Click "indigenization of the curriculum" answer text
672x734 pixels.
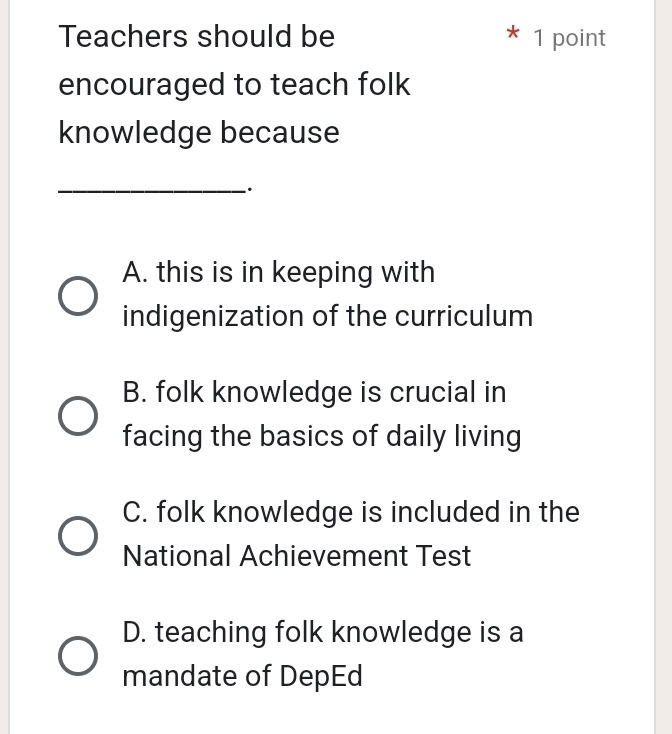[327, 317]
